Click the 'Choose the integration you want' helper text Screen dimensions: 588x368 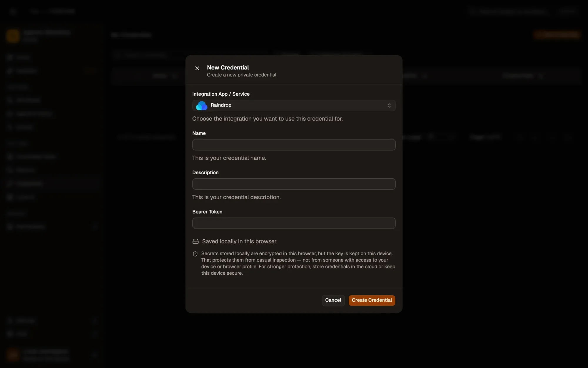pos(268,119)
